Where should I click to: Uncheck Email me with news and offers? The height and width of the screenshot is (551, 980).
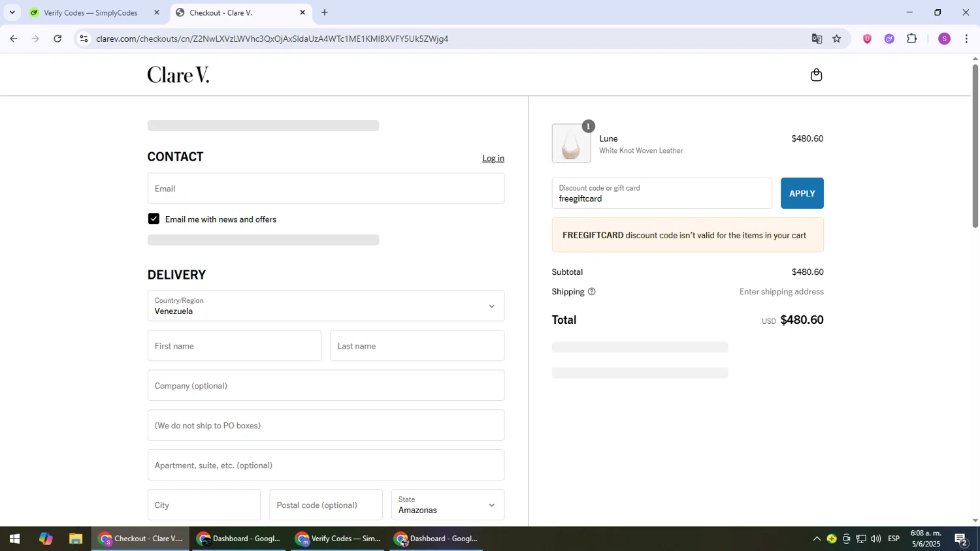pyautogui.click(x=154, y=219)
